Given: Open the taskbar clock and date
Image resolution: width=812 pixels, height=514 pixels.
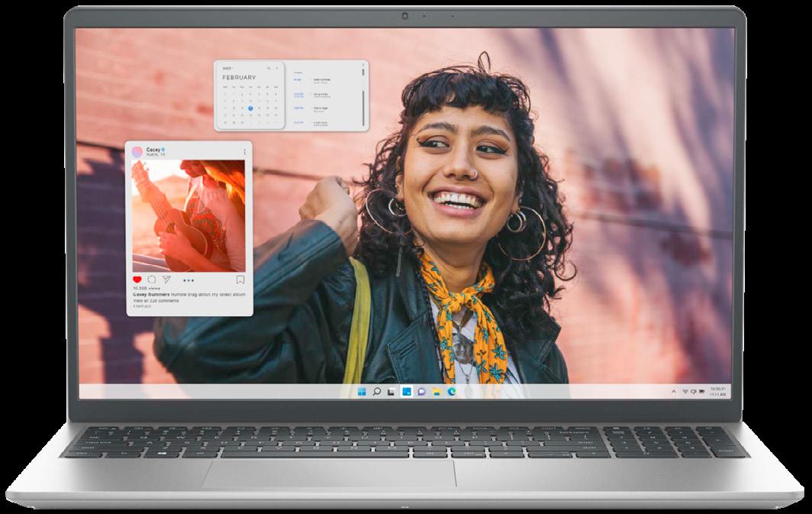Looking at the screenshot, I should click(x=717, y=392).
